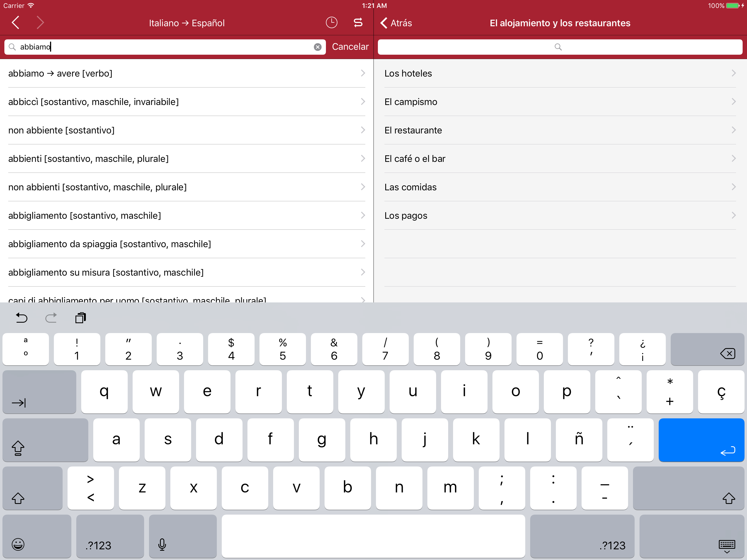Hide keyboard with dismiss key
The height and width of the screenshot is (560, 747).
pos(692,536)
